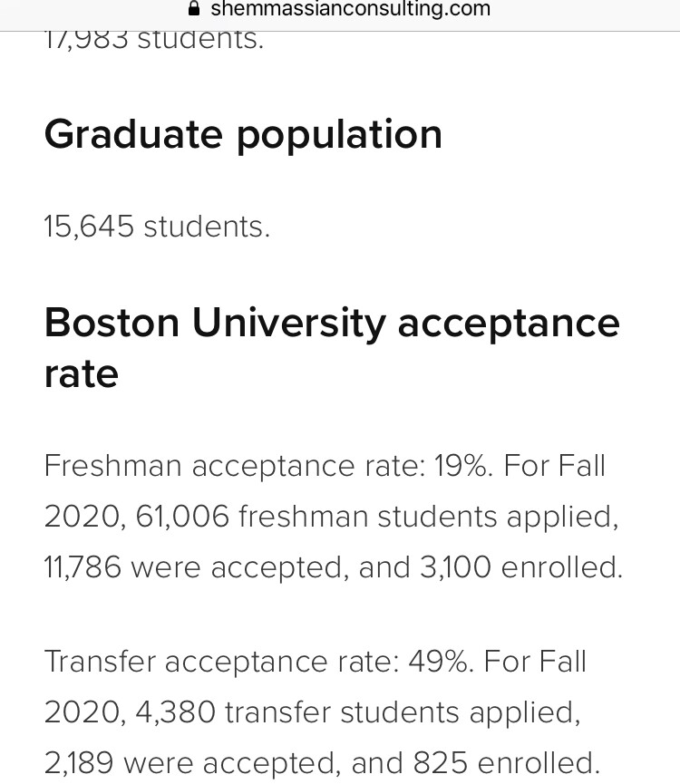
Task: Click the 2,189 accepted transfer number
Action: point(79,763)
